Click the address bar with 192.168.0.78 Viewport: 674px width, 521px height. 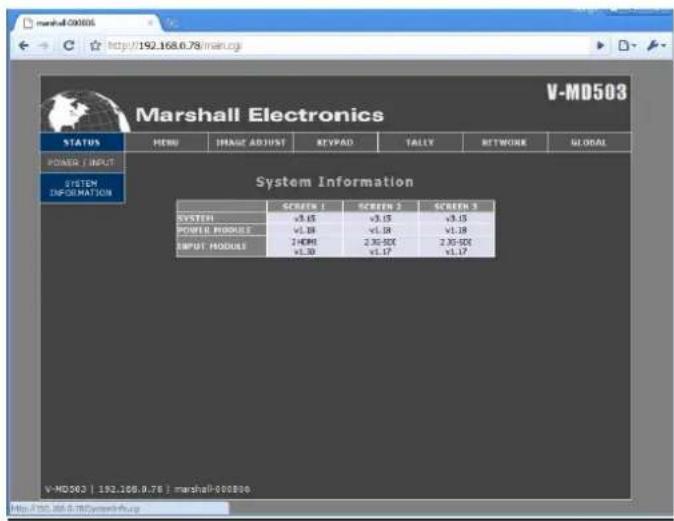click(346, 45)
